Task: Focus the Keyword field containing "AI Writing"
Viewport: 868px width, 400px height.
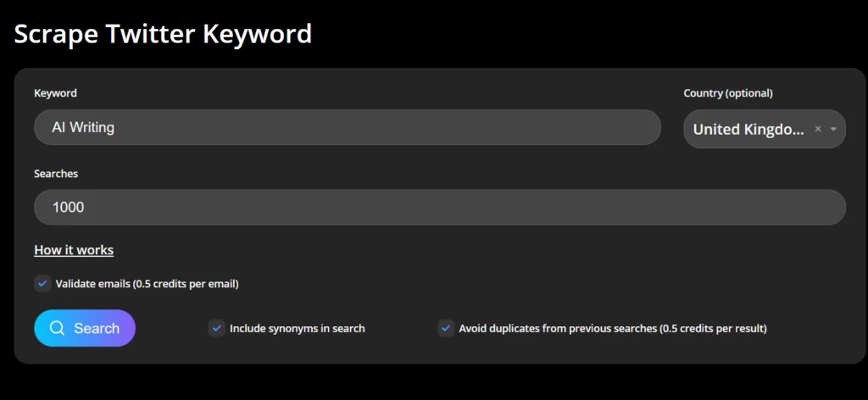Action: coord(347,127)
